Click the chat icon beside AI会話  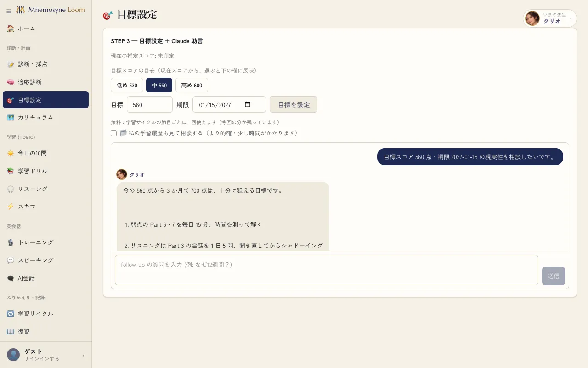click(x=11, y=278)
